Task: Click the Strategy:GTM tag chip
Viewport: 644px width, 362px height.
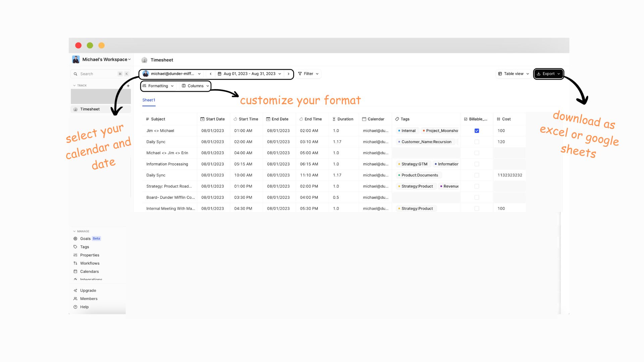Action: (x=414, y=164)
